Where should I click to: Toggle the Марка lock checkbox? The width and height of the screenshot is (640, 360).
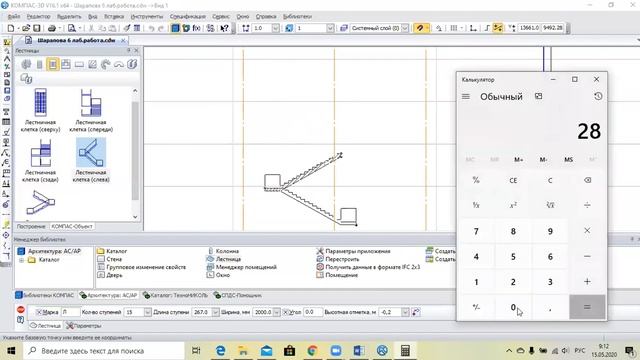pos(39,312)
